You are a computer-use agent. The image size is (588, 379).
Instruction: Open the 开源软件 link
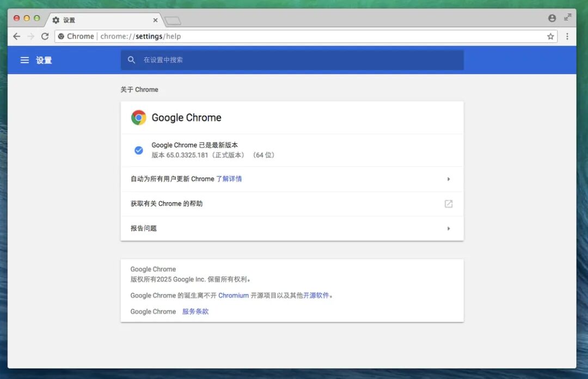pyautogui.click(x=316, y=295)
